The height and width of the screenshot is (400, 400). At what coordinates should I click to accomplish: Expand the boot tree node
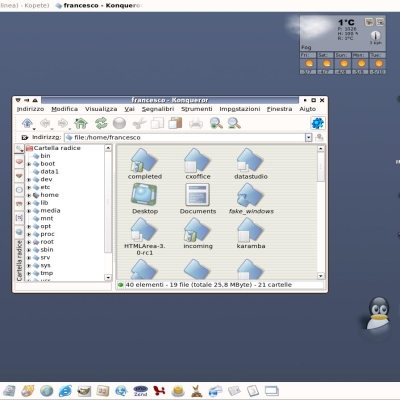[x=29, y=164]
